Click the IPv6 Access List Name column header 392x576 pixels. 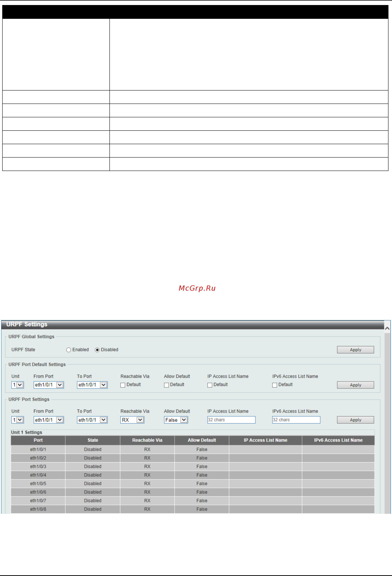pyautogui.click(x=338, y=440)
